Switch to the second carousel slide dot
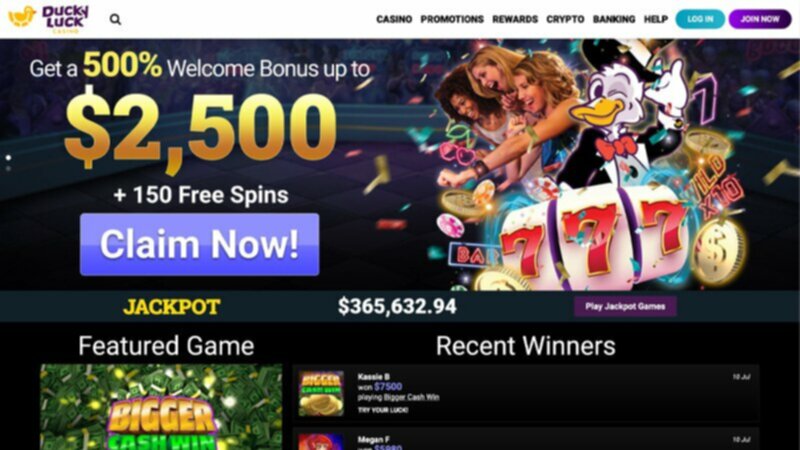800x450 pixels. click(8, 168)
